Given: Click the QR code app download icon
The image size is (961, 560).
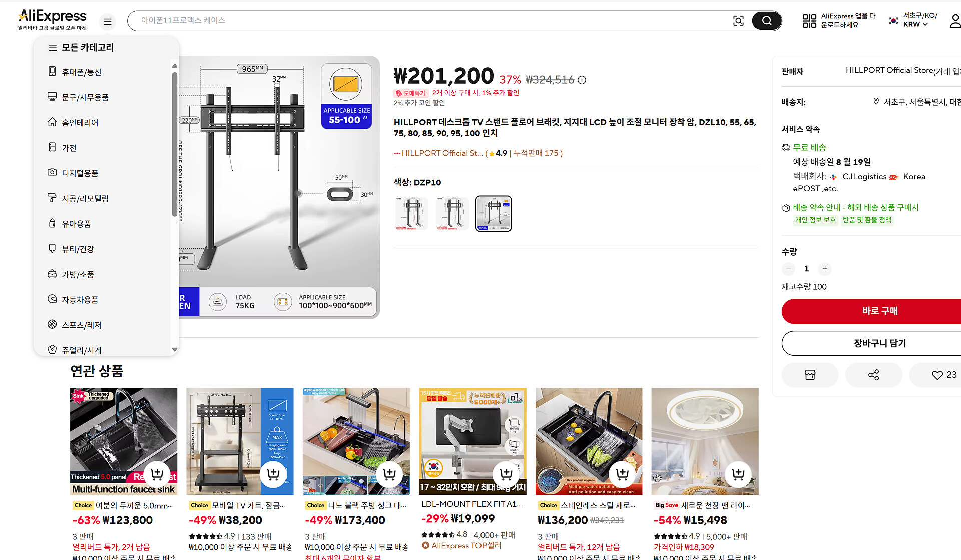Looking at the screenshot, I should coord(809,21).
